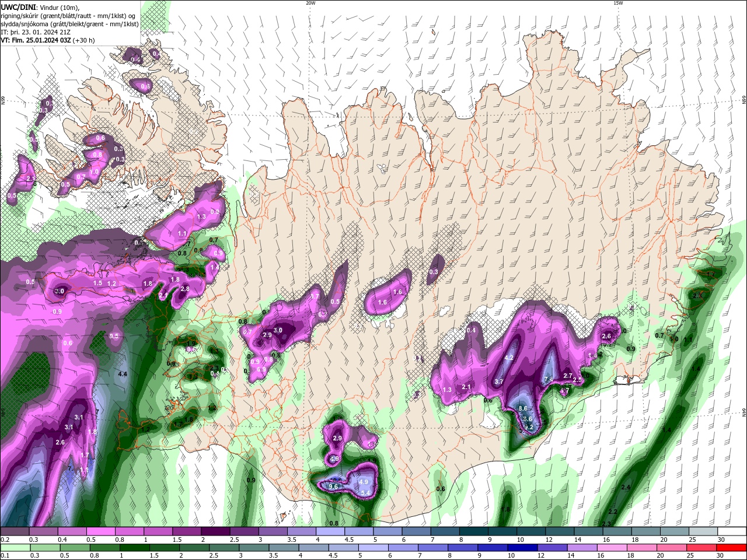Click the 9.6 precipitation value on the map
Viewport: 747px width, 560px height.
point(334,487)
